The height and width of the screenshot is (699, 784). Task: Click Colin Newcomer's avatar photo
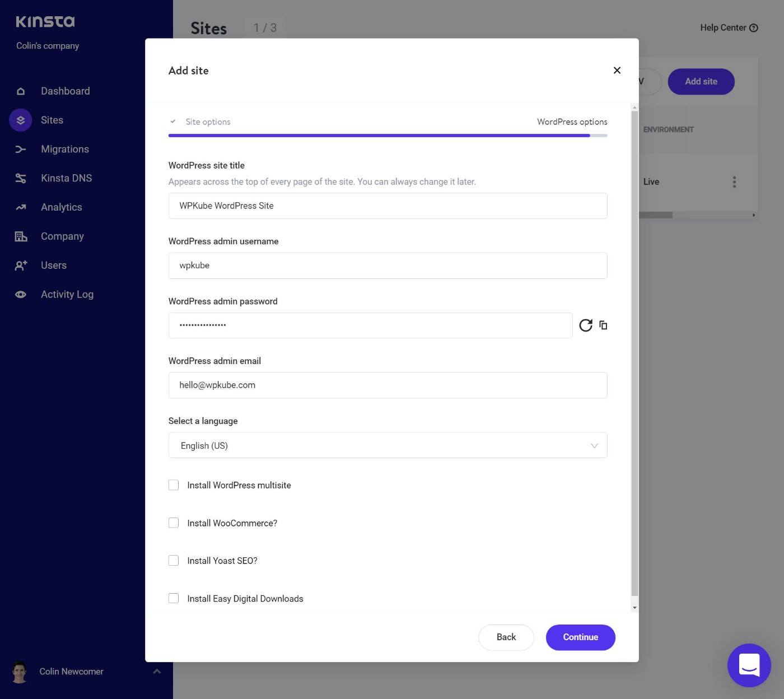click(20, 672)
